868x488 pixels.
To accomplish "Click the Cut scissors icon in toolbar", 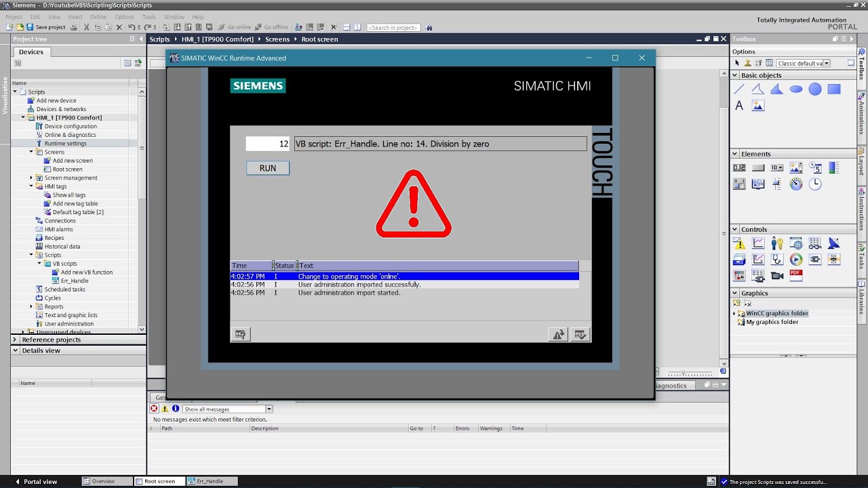I will click(x=87, y=27).
